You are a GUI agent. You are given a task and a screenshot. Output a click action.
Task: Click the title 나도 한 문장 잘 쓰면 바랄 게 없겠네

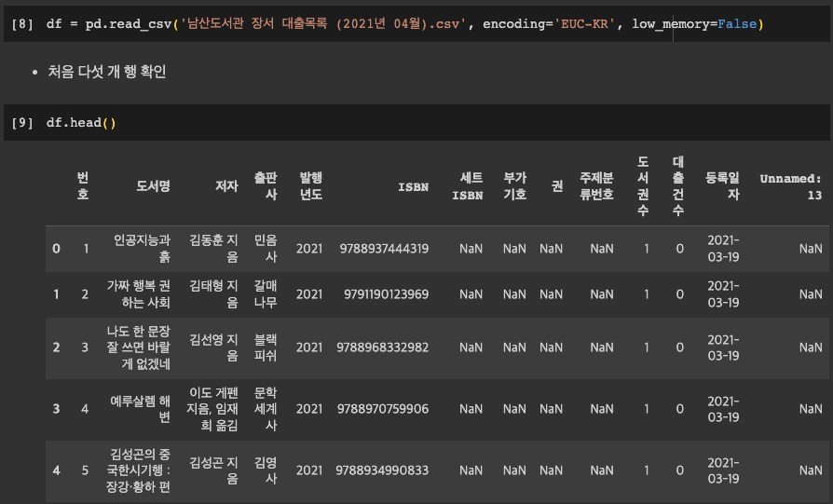(139, 347)
